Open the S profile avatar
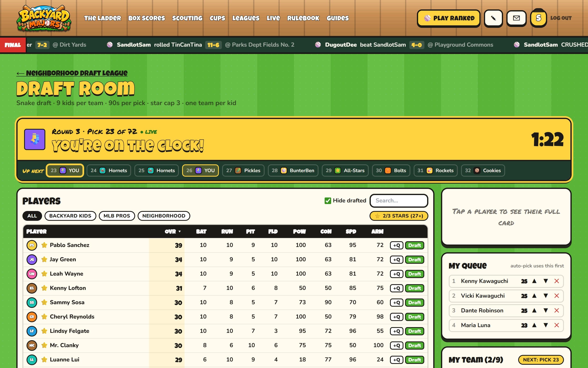The image size is (588, 368). click(538, 18)
